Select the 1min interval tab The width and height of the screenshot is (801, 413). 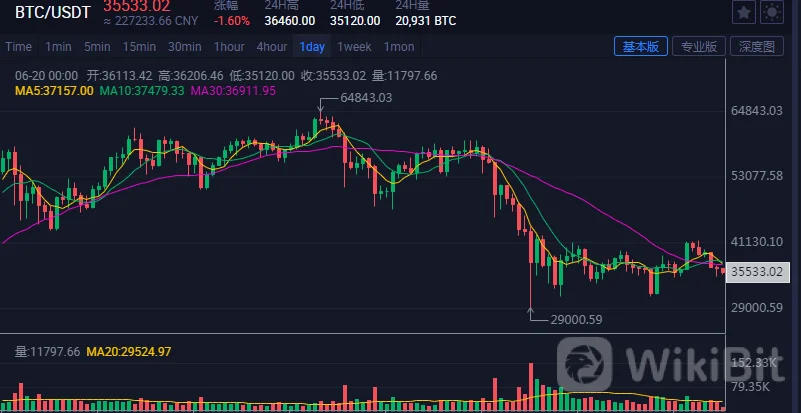58,47
